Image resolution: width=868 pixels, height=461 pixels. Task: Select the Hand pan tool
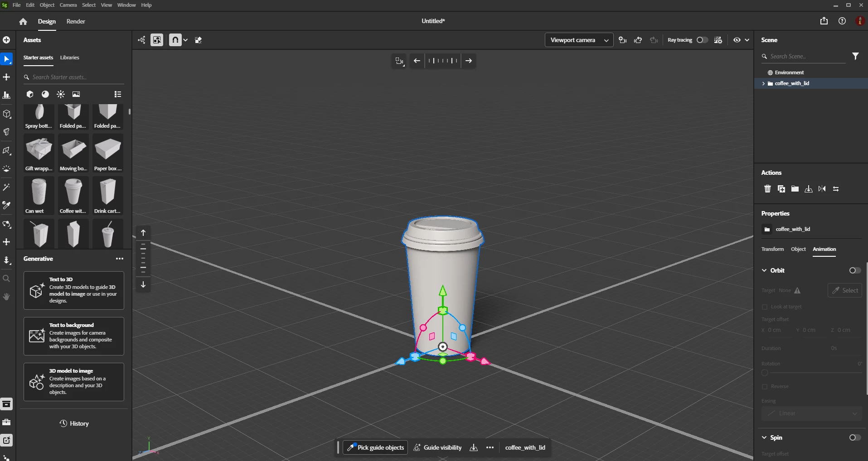pyautogui.click(x=6, y=297)
